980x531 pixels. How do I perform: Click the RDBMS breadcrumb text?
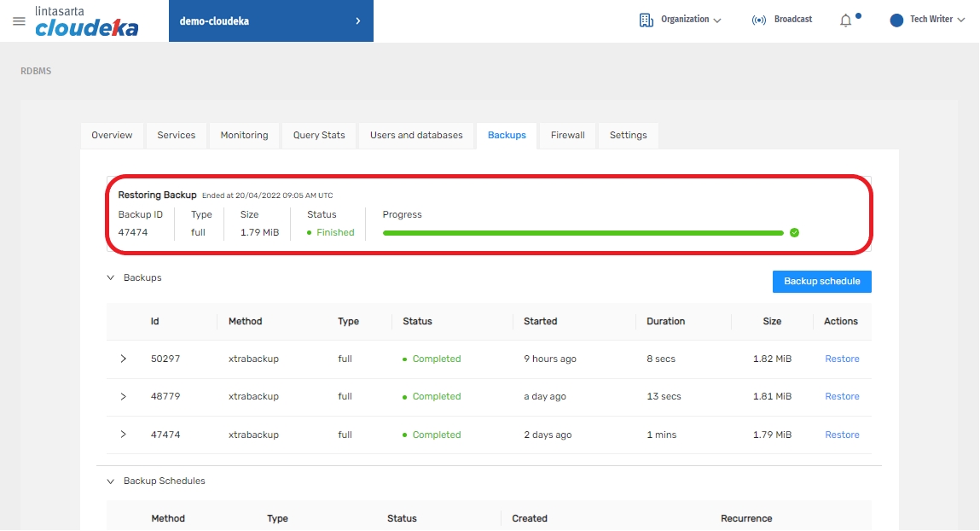pos(36,72)
